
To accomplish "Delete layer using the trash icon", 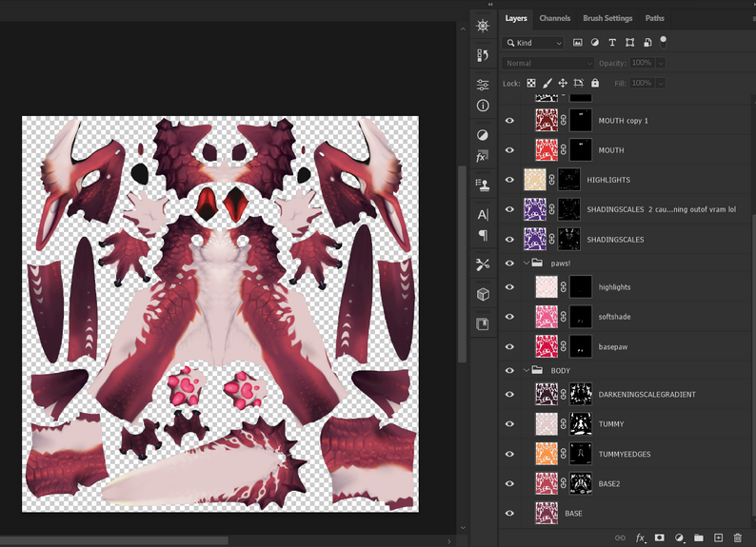I will click(x=738, y=538).
